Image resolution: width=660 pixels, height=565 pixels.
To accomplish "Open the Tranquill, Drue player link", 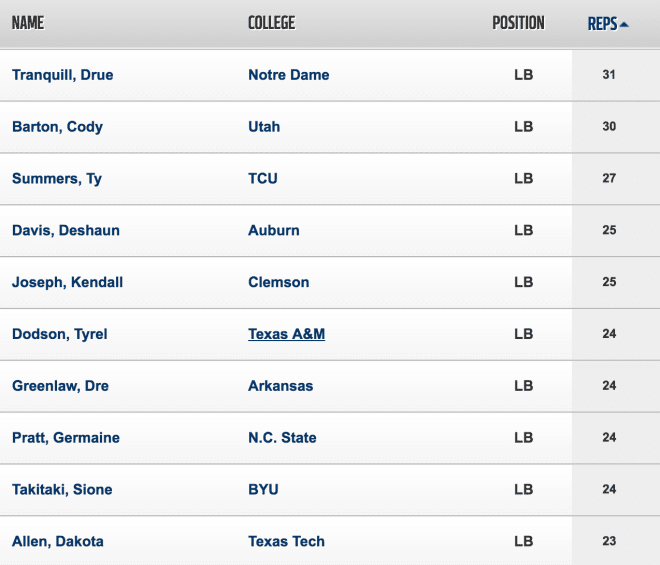I will 63,75.
